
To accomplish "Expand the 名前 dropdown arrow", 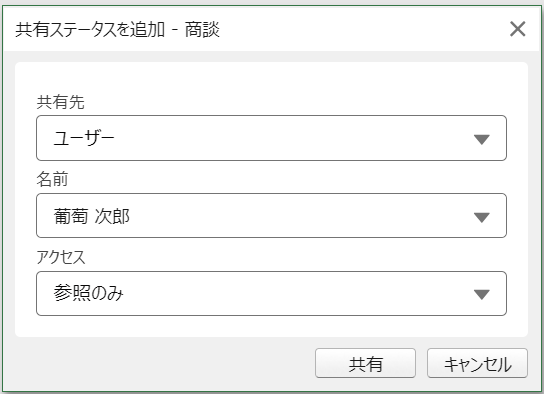I will click(x=482, y=217).
